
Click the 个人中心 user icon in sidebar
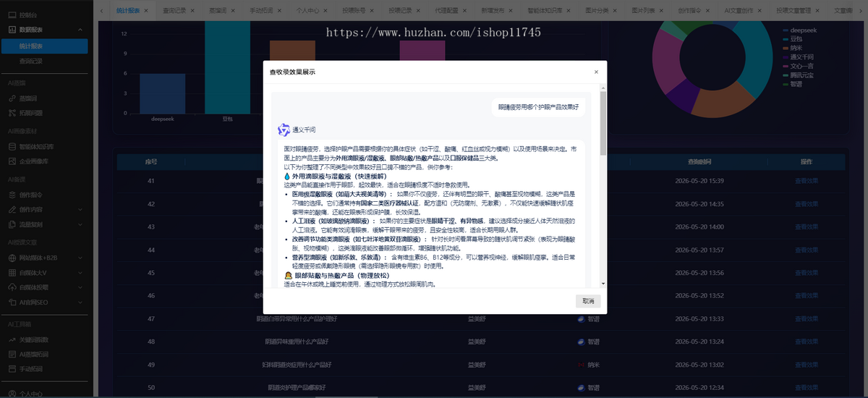point(12,395)
